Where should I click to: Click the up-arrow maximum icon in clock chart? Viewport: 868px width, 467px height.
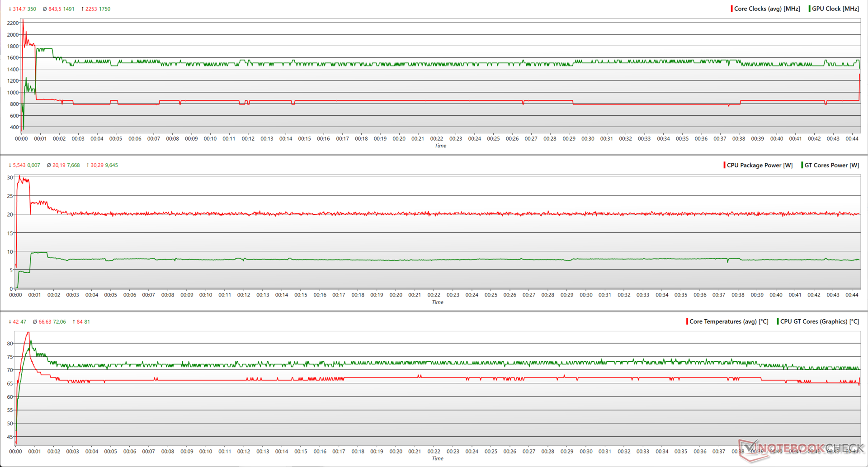[82, 9]
